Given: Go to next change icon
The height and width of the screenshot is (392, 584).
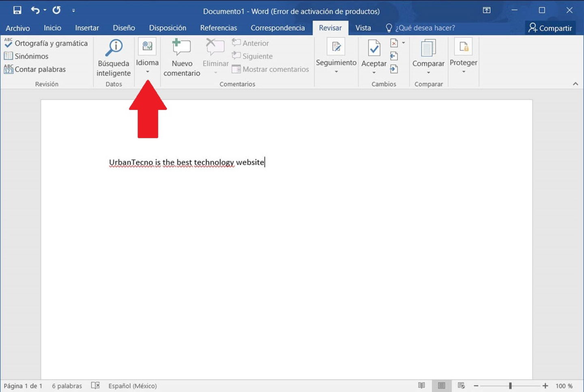Looking at the screenshot, I should click(394, 69).
